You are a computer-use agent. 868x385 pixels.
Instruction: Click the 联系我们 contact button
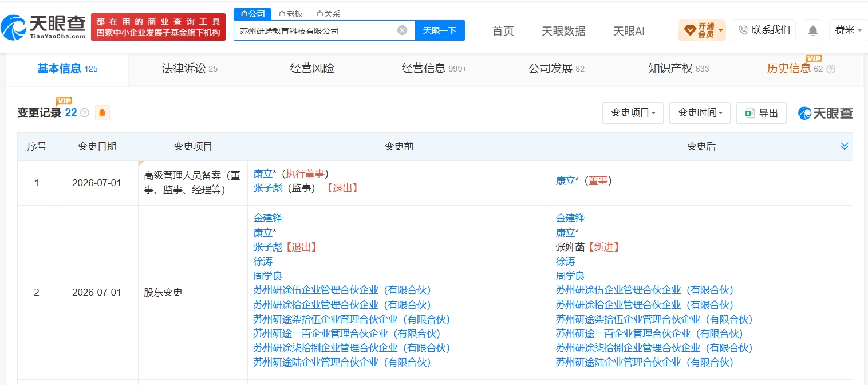tap(763, 30)
